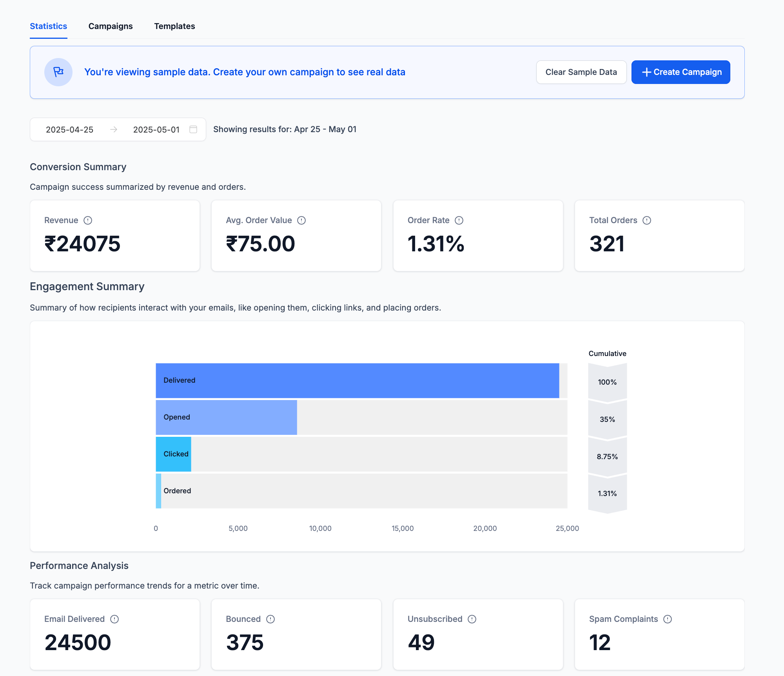Edit the end date 2025-05-01 field
The image size is (784, 676).
(x=156, y=130)
